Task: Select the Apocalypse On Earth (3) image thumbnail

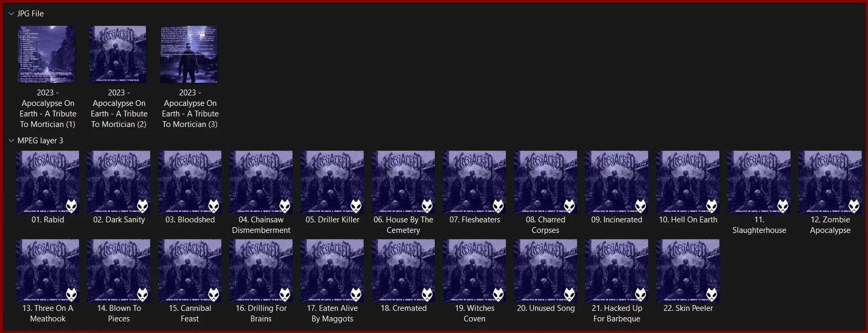Action: 190,54
